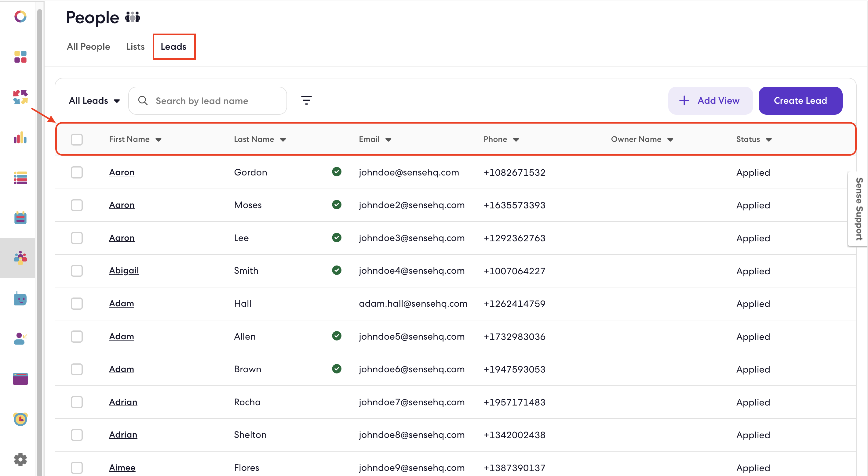
Task: Open Email column sort dropdown
Action: pos(388,140)
